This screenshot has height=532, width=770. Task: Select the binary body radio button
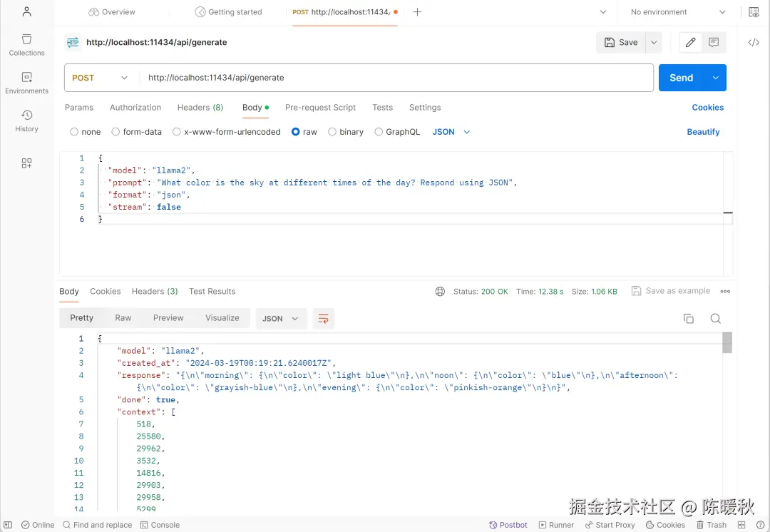pyautogui.click(x=332, y=132)
